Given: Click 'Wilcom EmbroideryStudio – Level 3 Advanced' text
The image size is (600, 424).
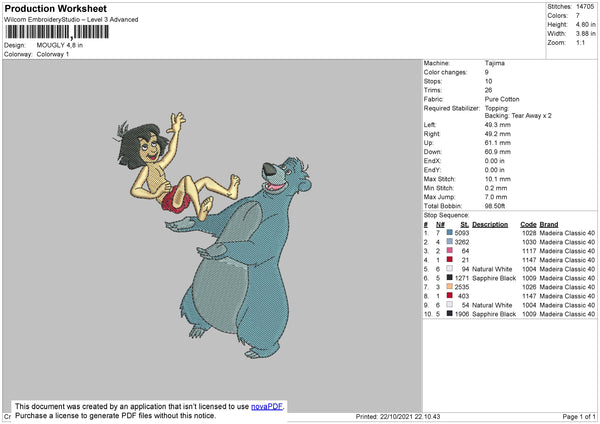Looking at the screenshot, I should click(x=71, y=20).
